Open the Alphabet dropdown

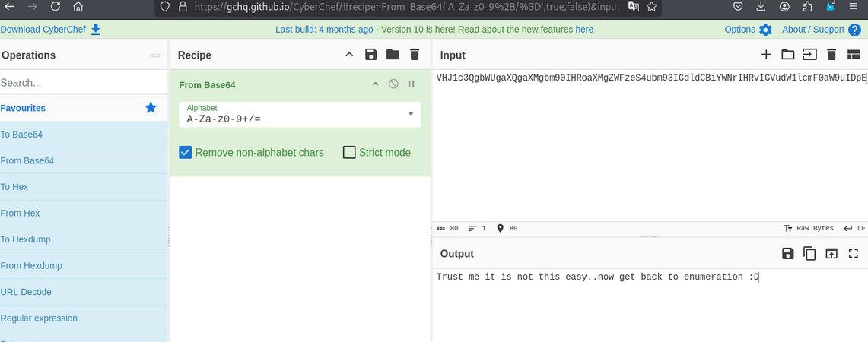tap(410, 114)
